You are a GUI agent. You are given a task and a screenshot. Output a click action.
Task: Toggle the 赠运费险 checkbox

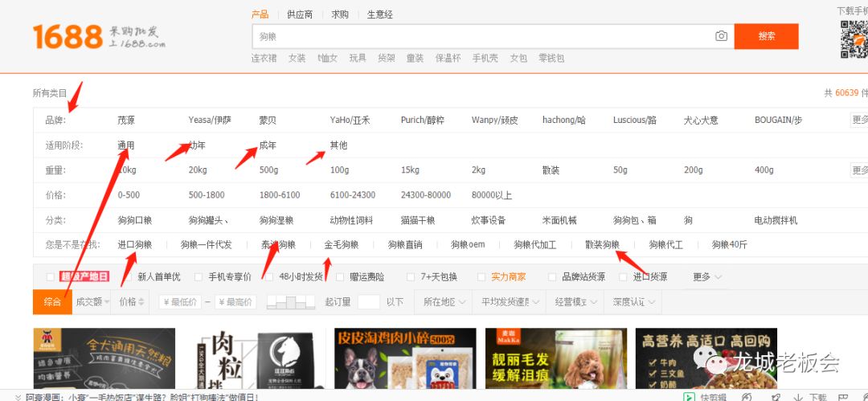[339, 277]
